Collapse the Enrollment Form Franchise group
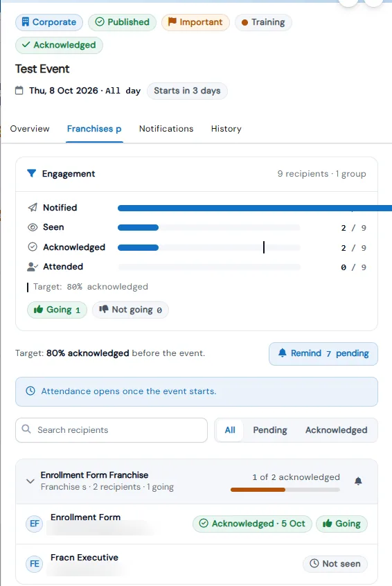This screenshot has height=586, width=392. pyautogui.click(x=30, y=481)
